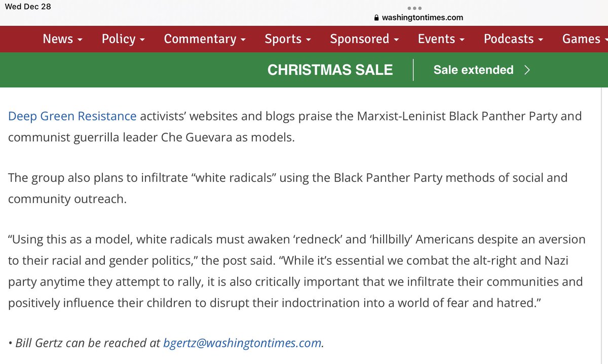Expand the caret beside Podcasts
The image size is (608, 364).
tap(541, 39)
